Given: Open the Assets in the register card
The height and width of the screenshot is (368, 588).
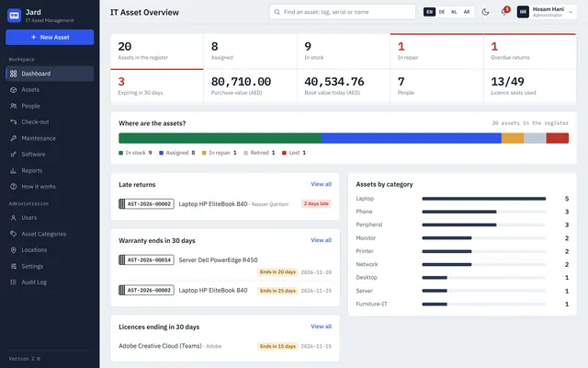Looking at the screenshot, I should [157, 52].
